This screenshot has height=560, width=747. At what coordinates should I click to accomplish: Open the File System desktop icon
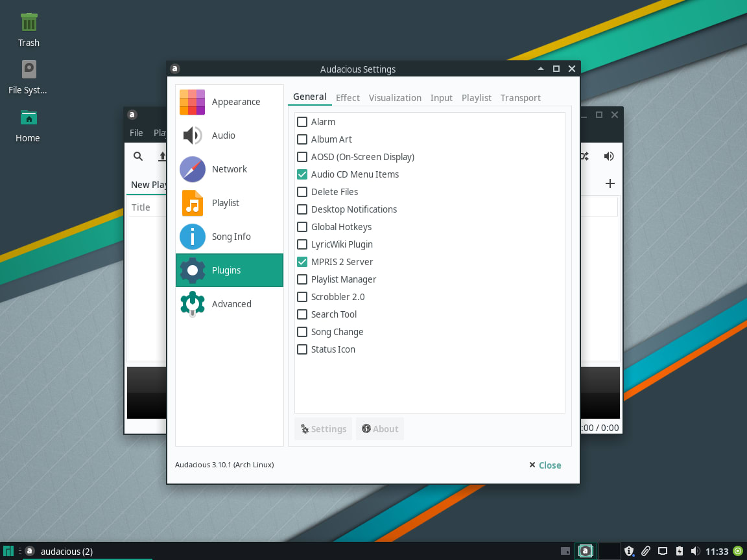[x=28, y=78]
